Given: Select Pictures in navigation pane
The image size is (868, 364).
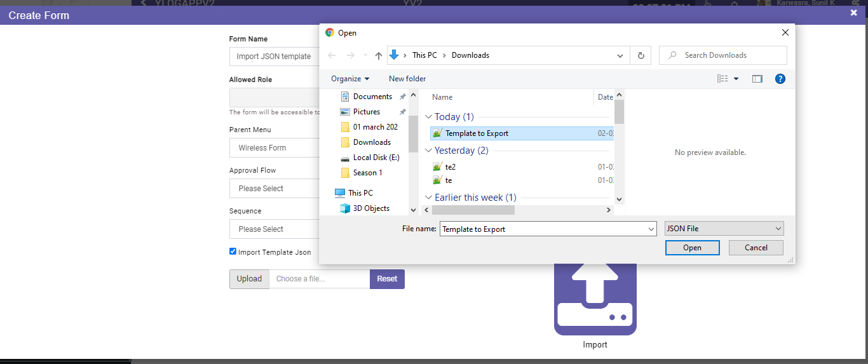Looking at the screenshot, I should coord(367,112).
